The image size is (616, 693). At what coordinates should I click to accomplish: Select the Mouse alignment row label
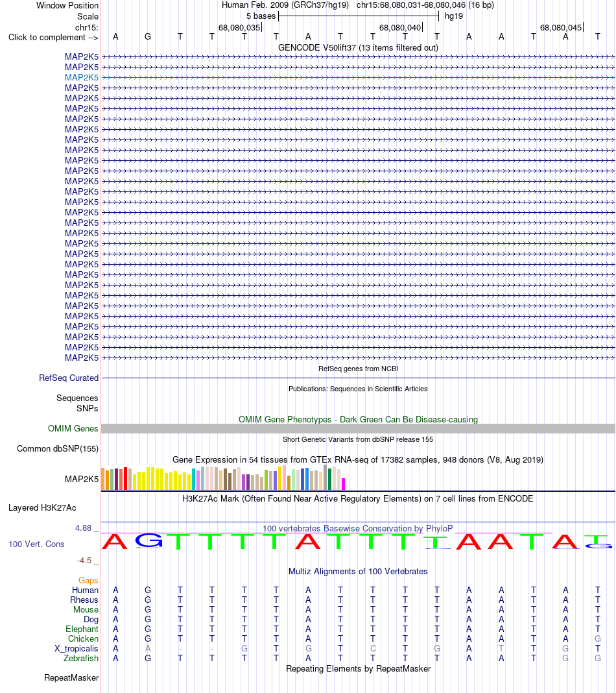pos(86,609)
